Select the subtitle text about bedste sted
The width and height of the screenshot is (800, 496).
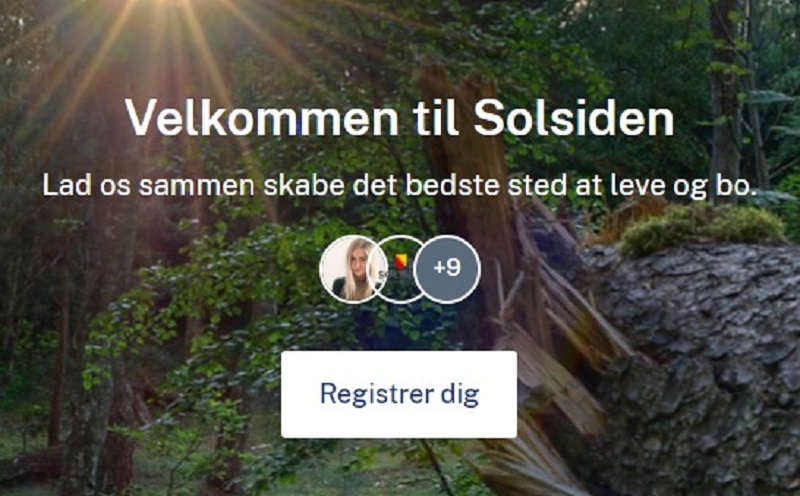[399, 185]
